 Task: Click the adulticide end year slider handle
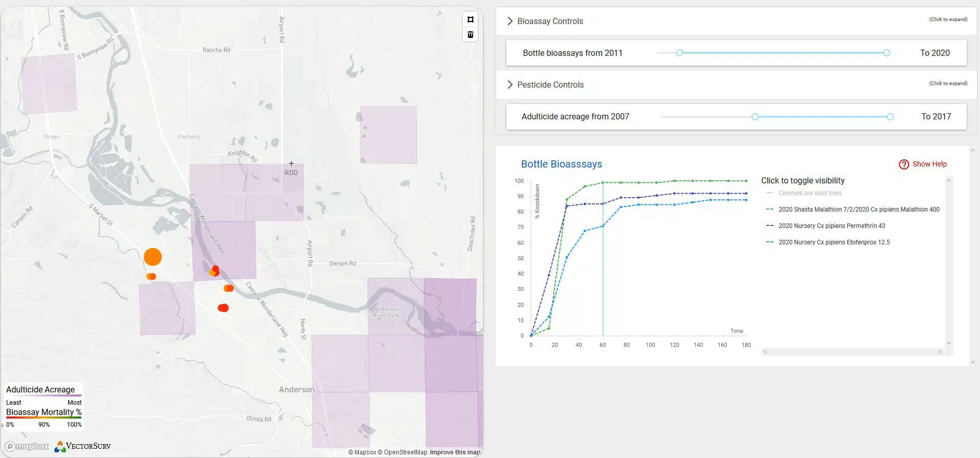tap(890, 117)
